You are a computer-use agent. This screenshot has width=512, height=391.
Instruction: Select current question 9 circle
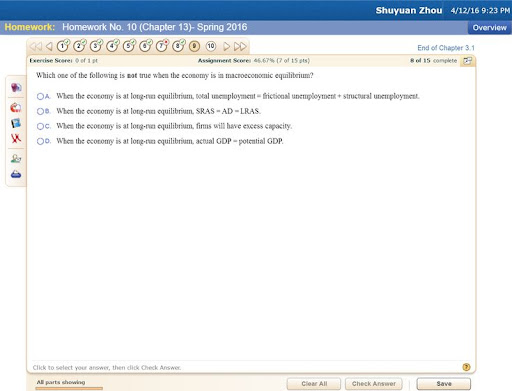[x=194, y=46]
